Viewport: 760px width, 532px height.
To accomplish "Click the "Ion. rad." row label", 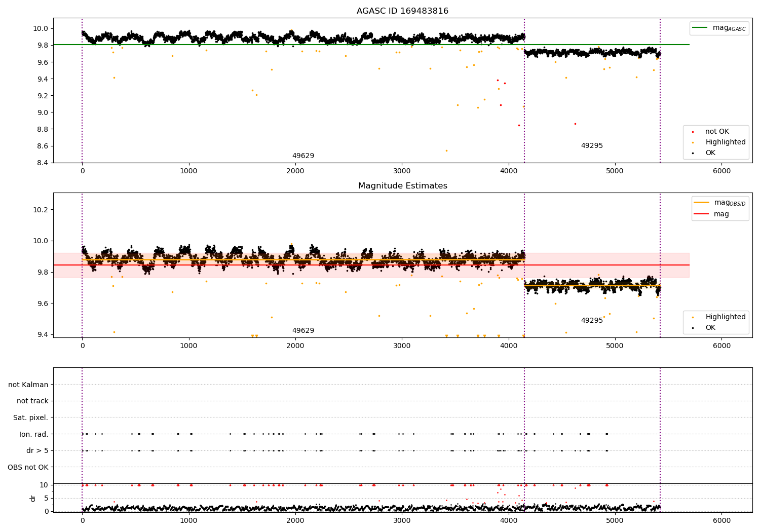I will tap(34, 435).
